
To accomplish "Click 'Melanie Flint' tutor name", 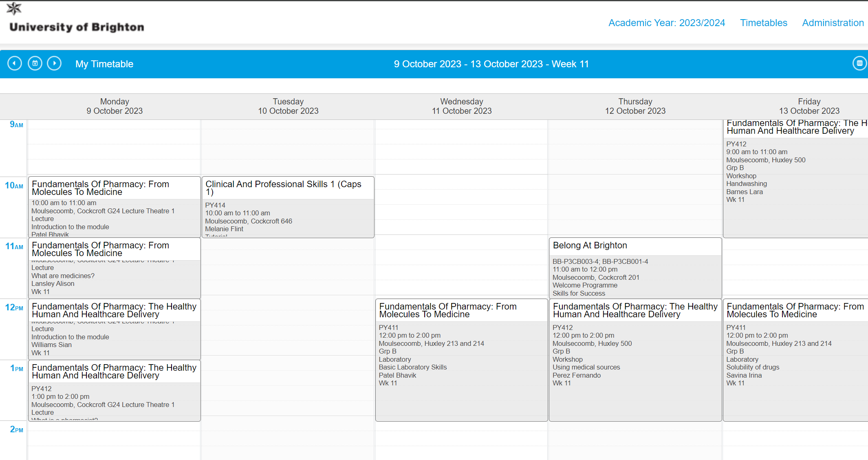I will coord(224,229).
